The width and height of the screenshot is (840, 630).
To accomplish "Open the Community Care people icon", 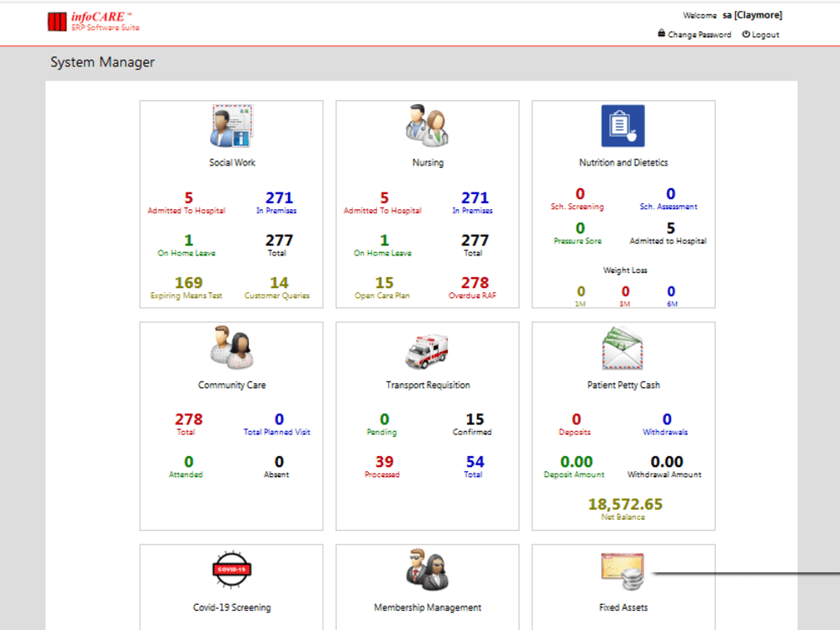I will (x=232, y=348).
